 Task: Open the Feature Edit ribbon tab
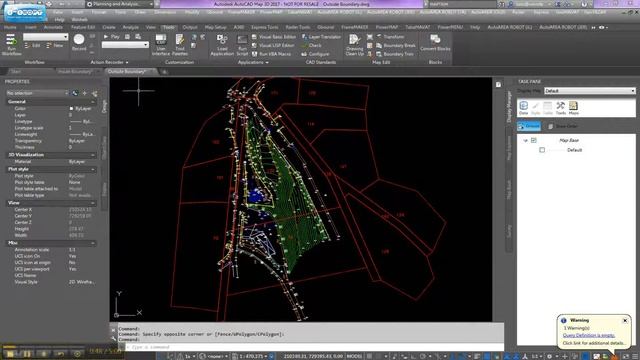tap(83, 27)
